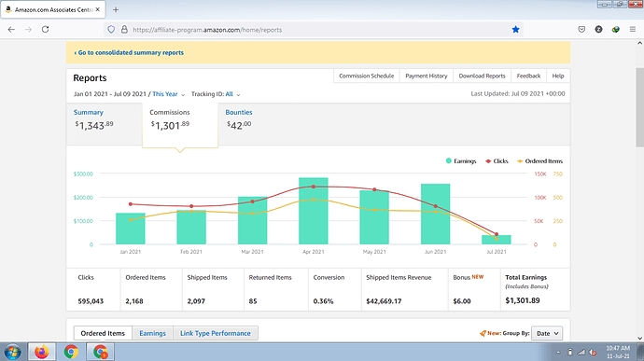Open the Firefox hamburger menu
This screenshot has height=361, width=644.
[633, 30]
